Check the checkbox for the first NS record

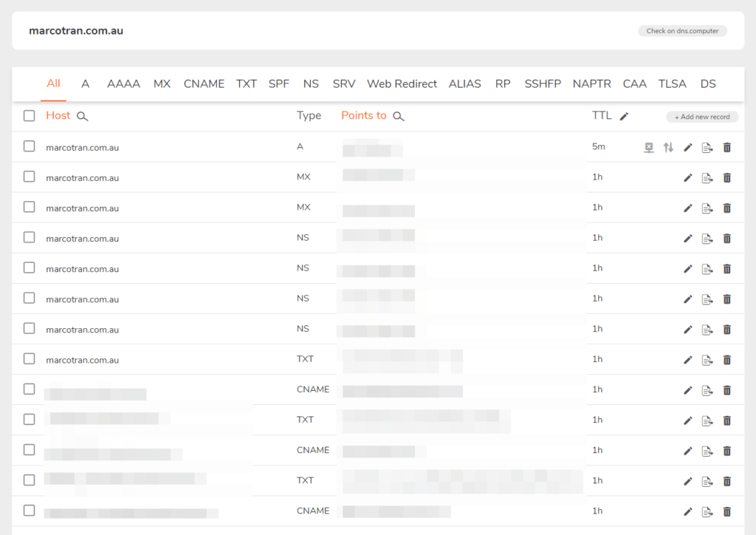point(29,238)
